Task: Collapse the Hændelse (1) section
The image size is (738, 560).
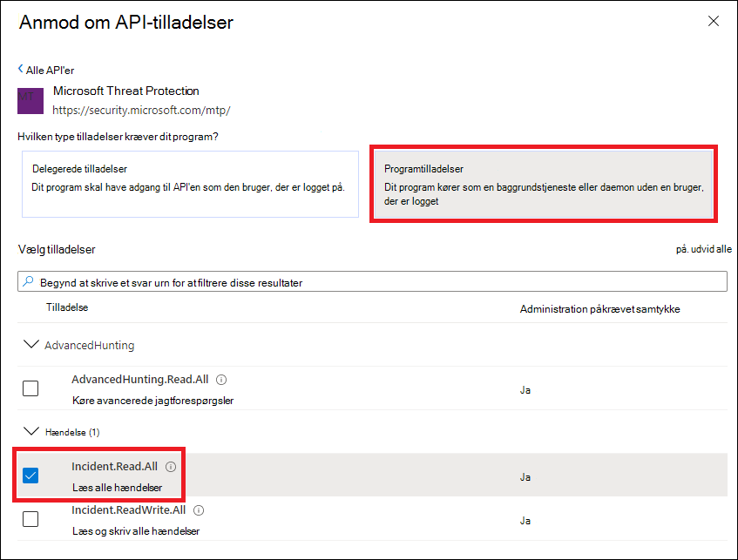Action: coord(32,431)
